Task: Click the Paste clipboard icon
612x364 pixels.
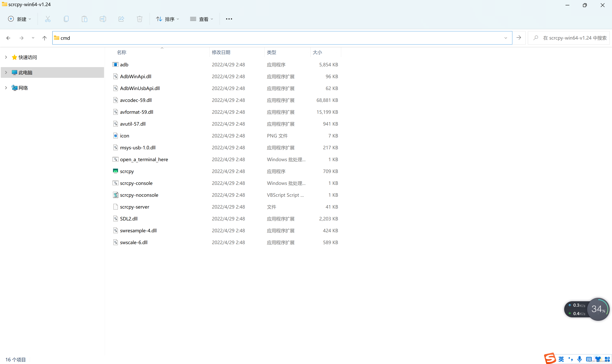Action: pyautogui.click(x=84, y=19)
